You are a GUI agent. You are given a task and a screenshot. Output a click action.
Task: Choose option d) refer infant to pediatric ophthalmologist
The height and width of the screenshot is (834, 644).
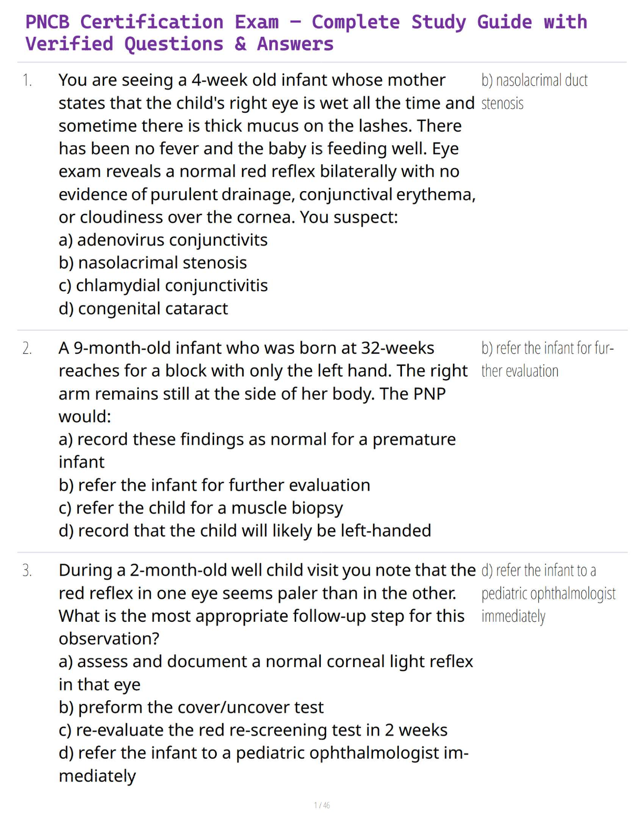tap(264, 765)
